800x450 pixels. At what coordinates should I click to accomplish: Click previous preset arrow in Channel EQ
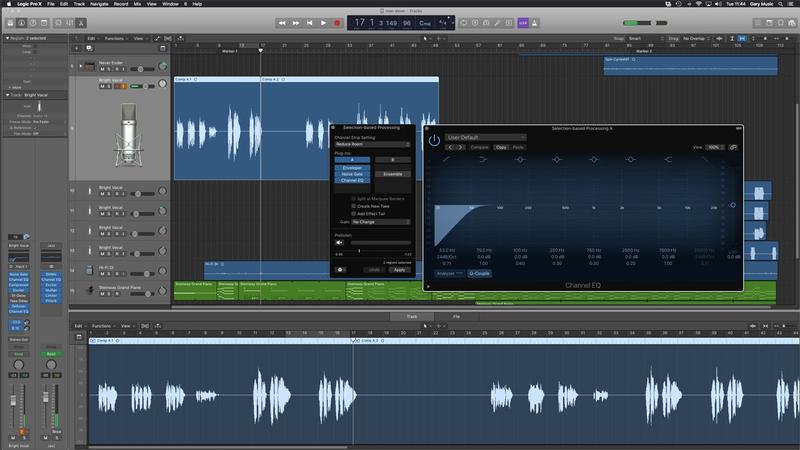[x=449, y=147]
